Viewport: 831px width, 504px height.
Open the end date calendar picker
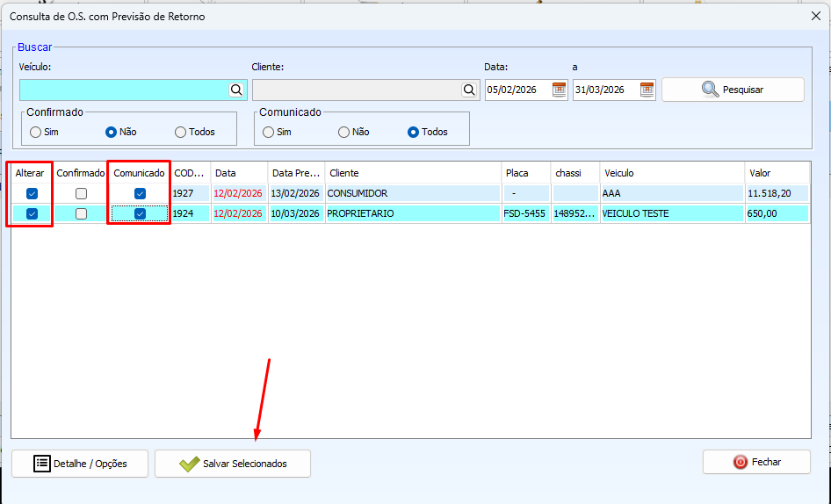pyautogui.click(x=647, y=90)
